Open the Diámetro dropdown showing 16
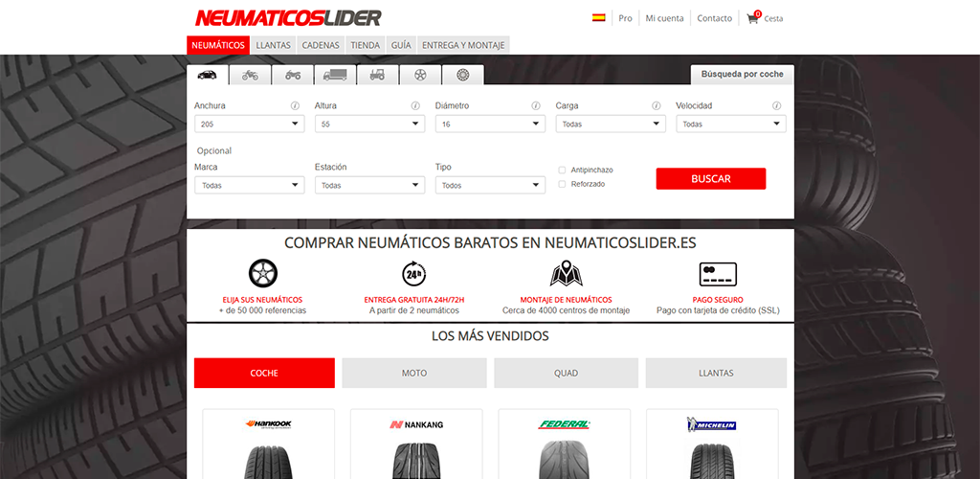 490,124
